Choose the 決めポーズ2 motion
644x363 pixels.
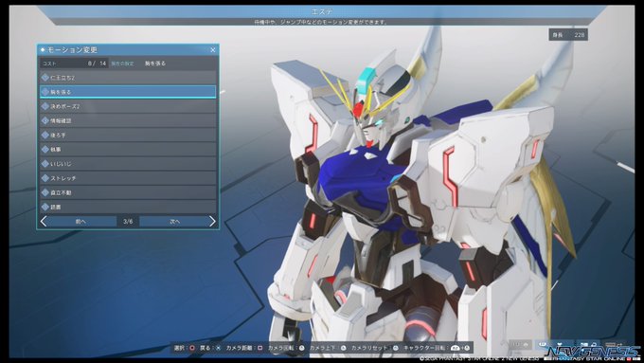coord(128,106)
